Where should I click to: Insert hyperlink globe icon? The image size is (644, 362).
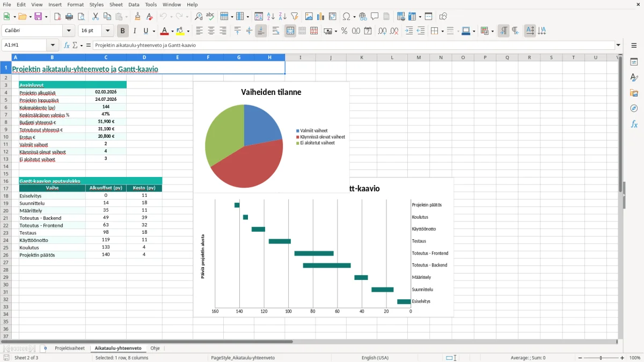click(363, 17)
